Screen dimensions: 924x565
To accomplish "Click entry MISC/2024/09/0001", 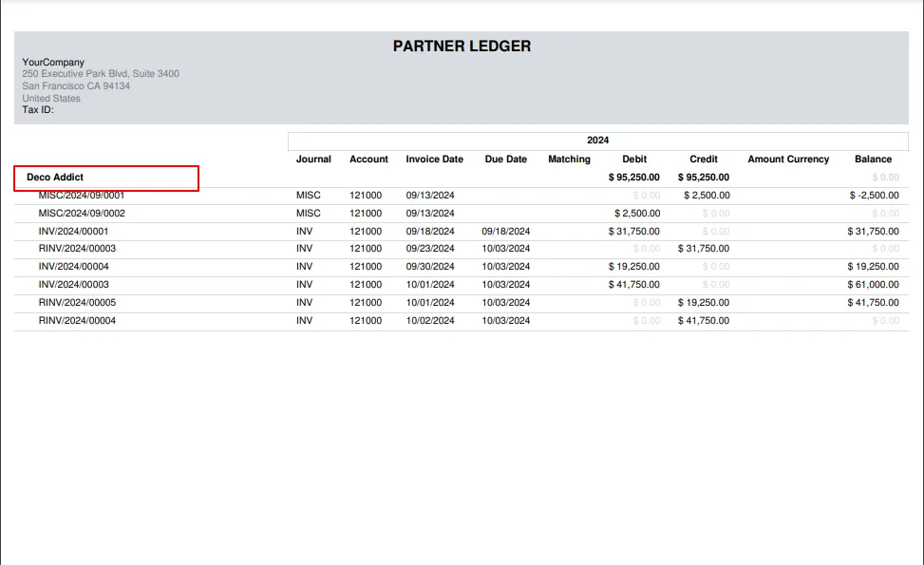I will tap(82, 195).
